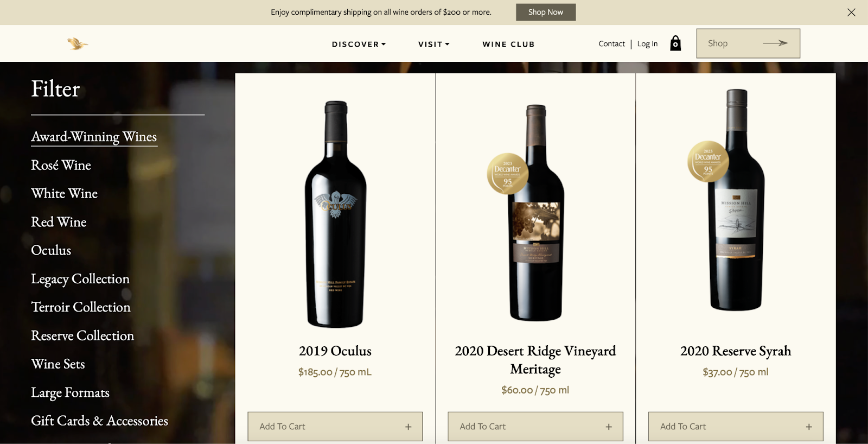
Task: Go to the Log In page
Action: click(x=647, y=44)
